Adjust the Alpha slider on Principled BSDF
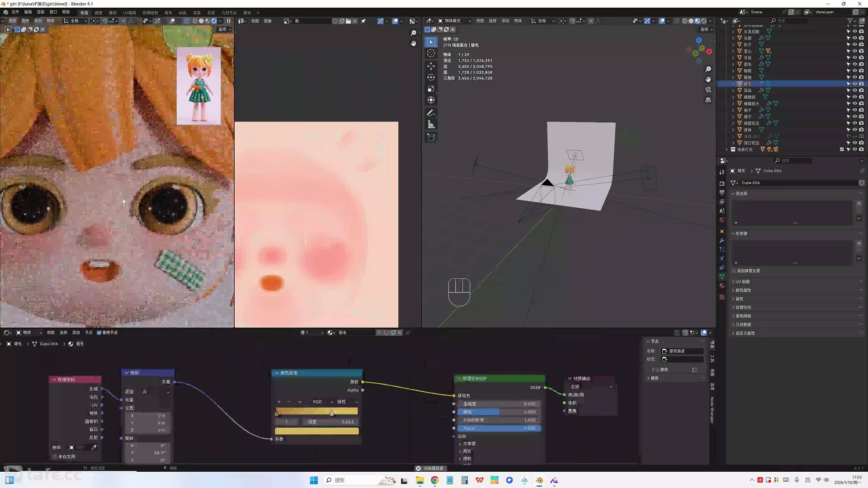 (x=499, y=428)
